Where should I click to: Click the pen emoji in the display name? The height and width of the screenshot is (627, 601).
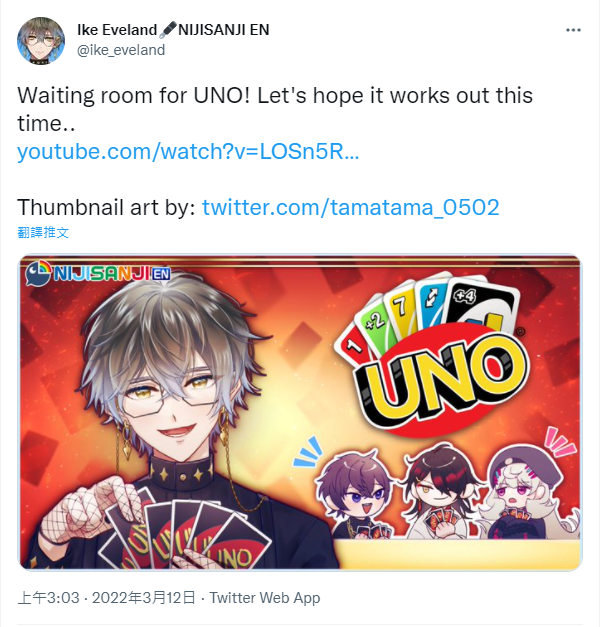point(167,30)
